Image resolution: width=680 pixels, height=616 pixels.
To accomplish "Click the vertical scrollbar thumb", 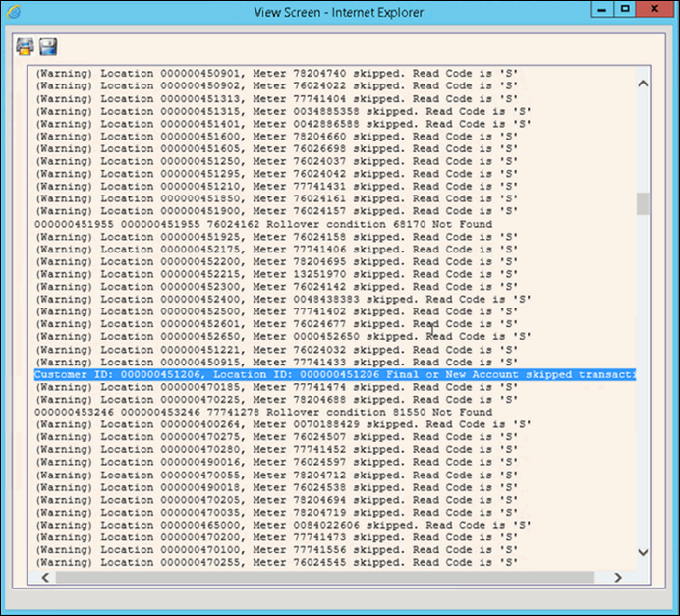I will click(643, 203).
